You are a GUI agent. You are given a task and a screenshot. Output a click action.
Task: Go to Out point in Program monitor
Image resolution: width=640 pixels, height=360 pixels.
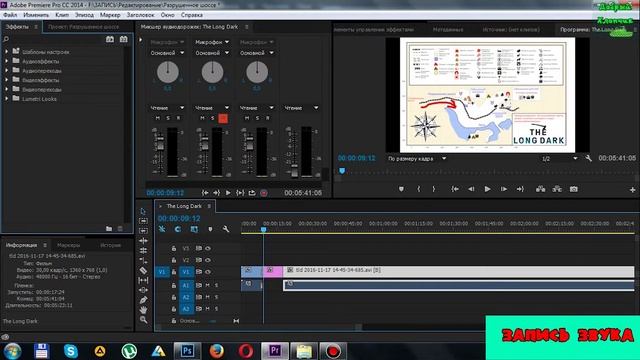pos(520,189)
